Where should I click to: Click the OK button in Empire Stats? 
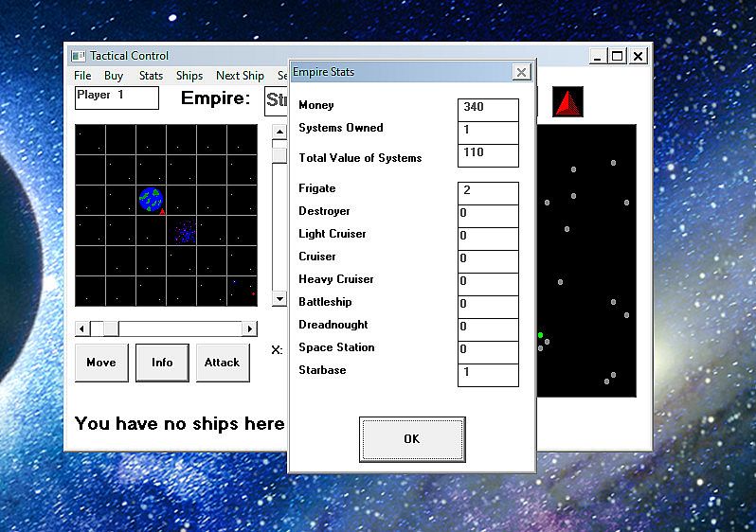click(x=412, y=439)
